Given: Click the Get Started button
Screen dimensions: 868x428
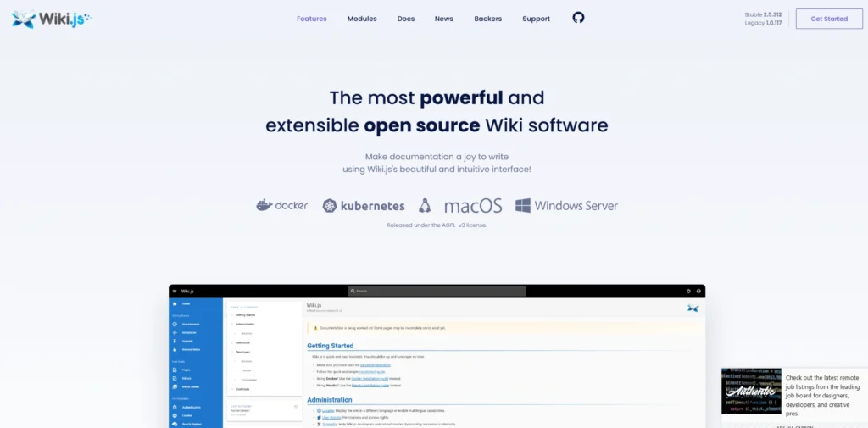Looking at the screenshot, I should click(x=829, y=19).
